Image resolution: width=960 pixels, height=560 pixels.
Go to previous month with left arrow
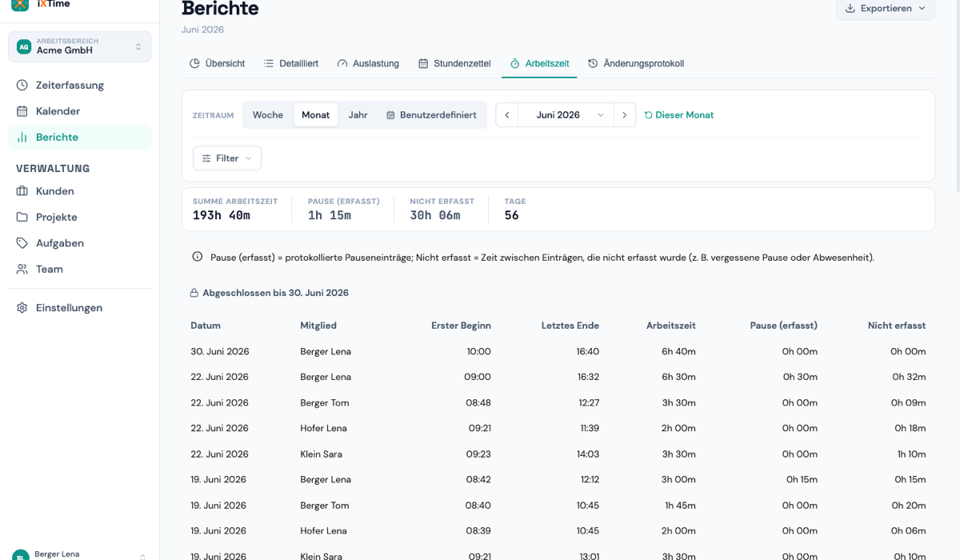pos(506,115)
